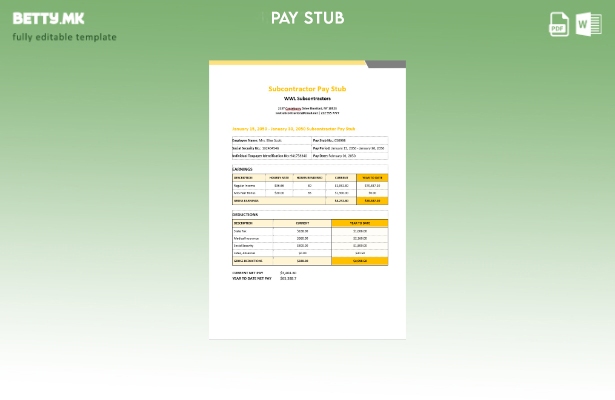Screen dimensions: 615x400
Task: Click the PAY STUB page title
Action: pos(307,18)
